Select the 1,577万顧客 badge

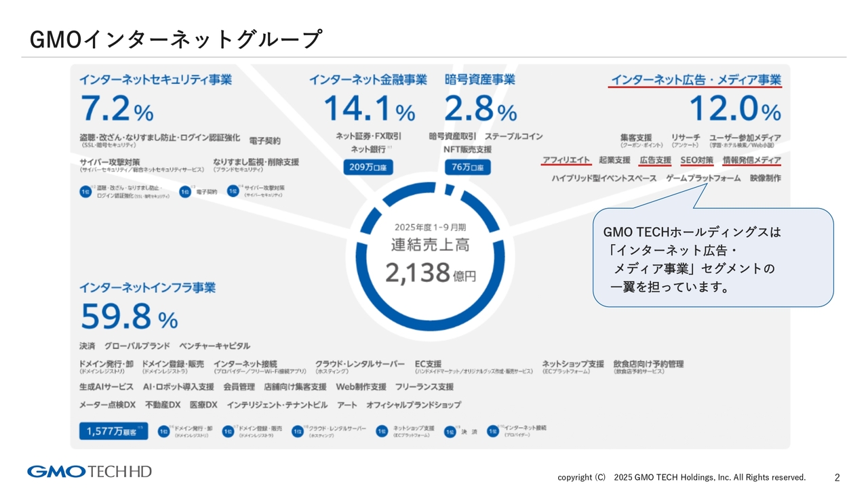click(113, 430)
